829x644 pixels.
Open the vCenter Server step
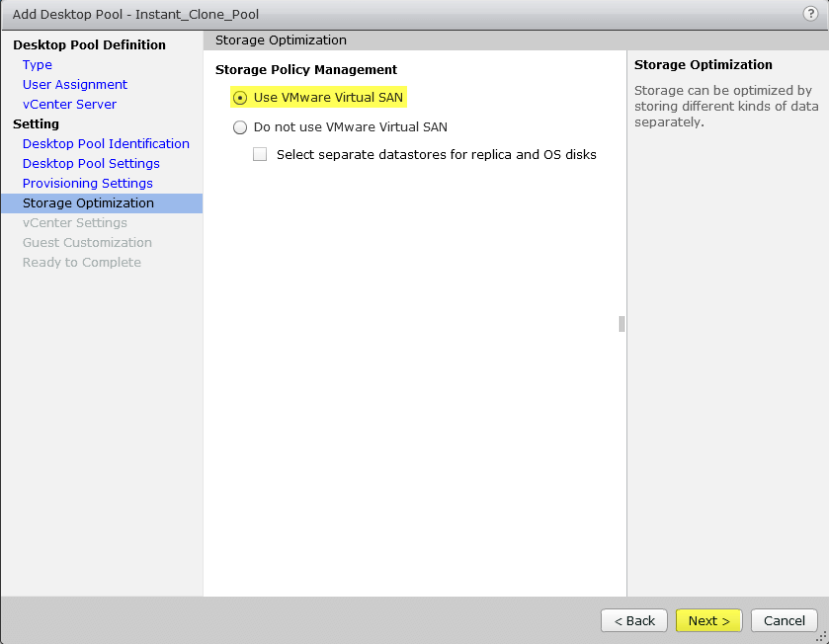pyautogui.click(x=69, y=105)
